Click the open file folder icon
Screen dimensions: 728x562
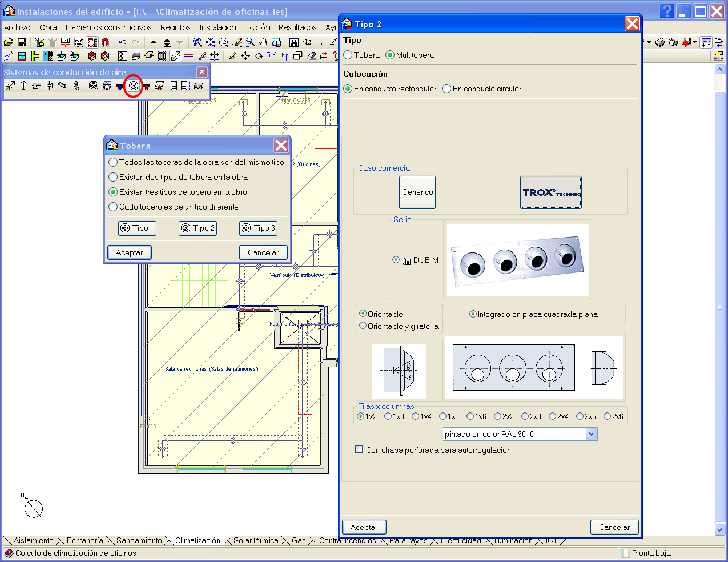tap(8, 42)
